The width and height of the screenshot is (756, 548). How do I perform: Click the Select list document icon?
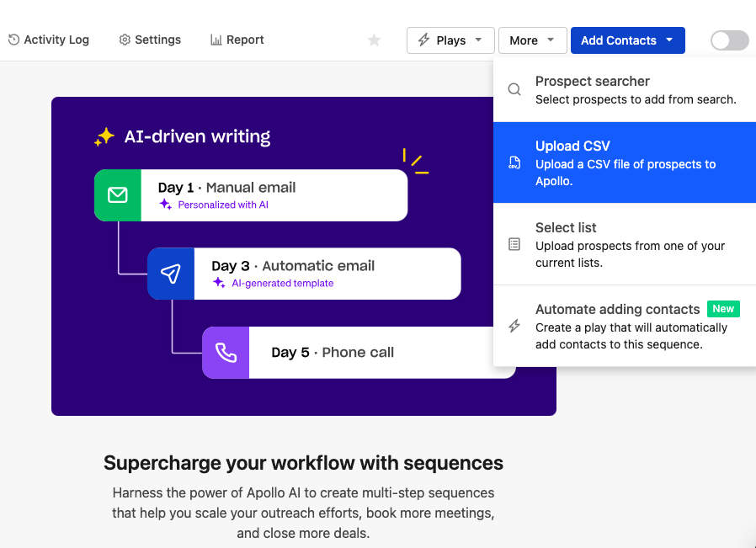point(514,244)
